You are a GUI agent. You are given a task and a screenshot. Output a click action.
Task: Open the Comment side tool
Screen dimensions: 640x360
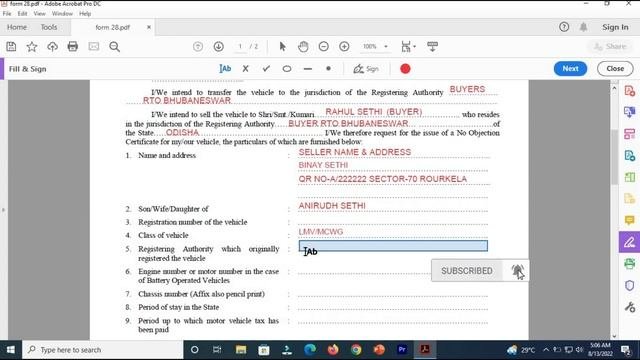pyautogui.click(x=629, y=220)
